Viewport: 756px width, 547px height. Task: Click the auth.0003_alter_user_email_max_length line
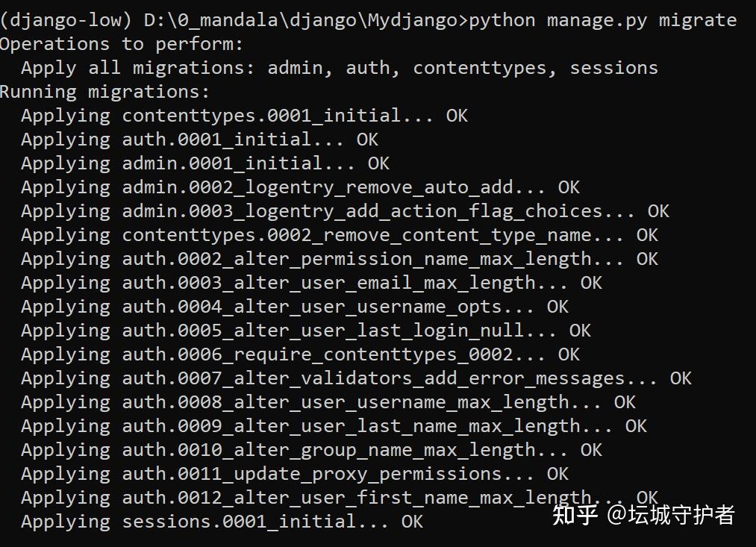(x=311, y=284)
